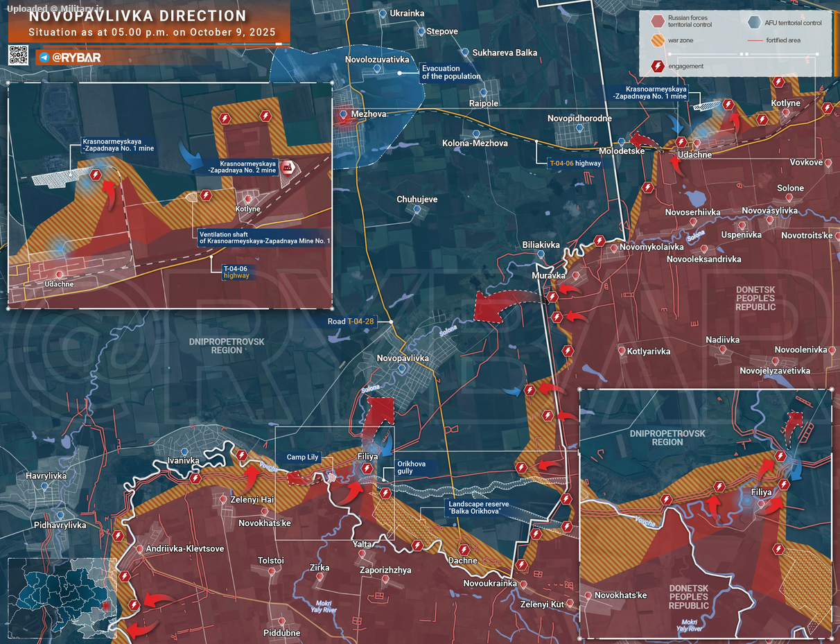Select the Biliakivka town marker

click(x=541, y=255)
